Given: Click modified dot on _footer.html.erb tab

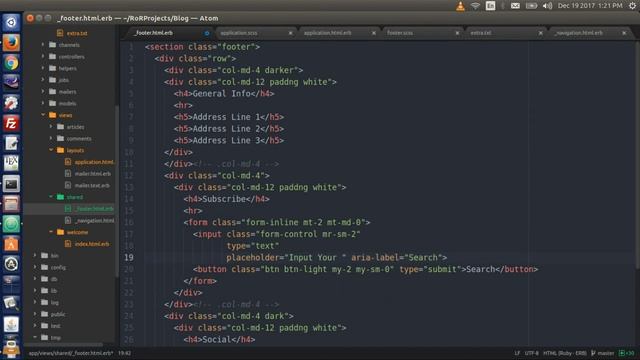Looking at the screenshot, I should pyautogui.click(x=207, y=33).
